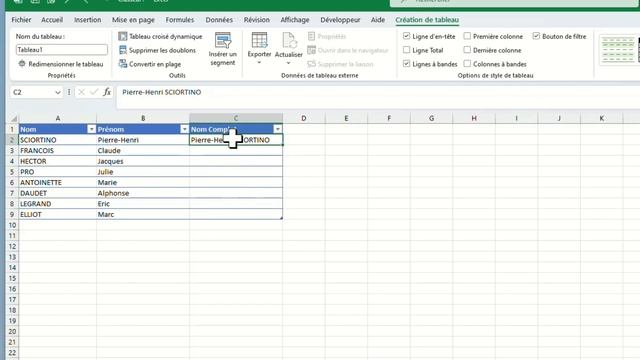Click cell containing Claude
This screenshot has height=360, width=640.
coord(143,151)
